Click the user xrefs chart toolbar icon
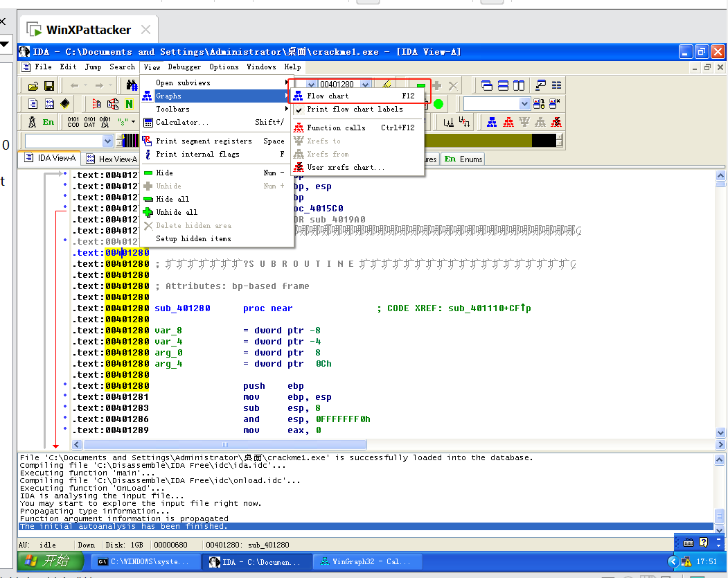728x578 pixels. coord(556,122)
